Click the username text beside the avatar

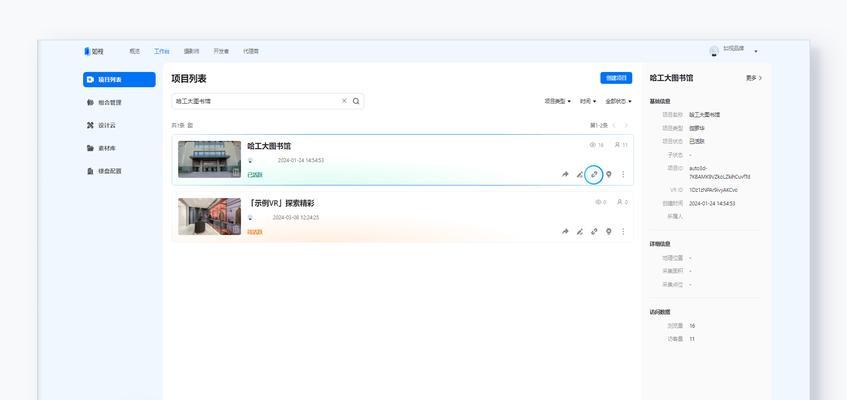734,49
